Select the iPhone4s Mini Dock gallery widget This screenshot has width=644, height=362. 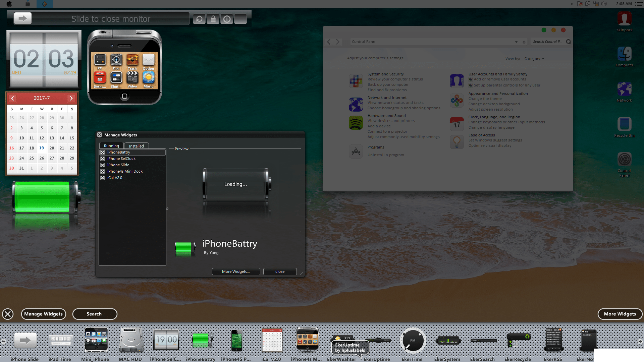[x=307, y=340]
